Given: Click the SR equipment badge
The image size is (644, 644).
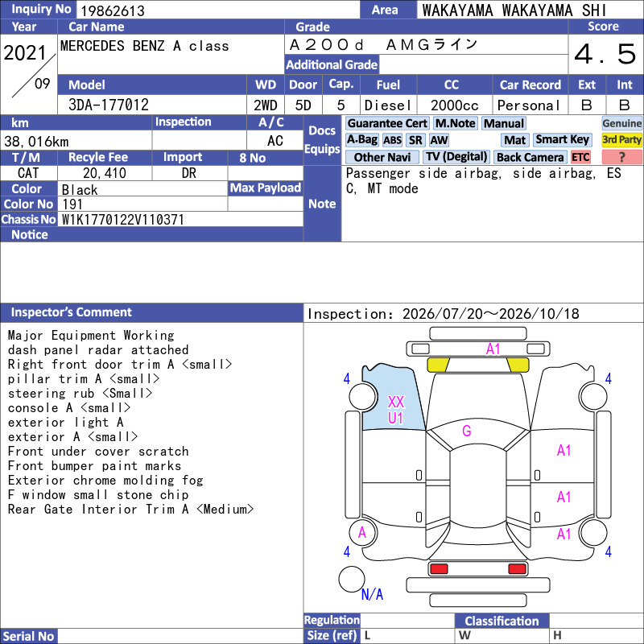Looking at the screenshot, I should (x=415, y=140).
